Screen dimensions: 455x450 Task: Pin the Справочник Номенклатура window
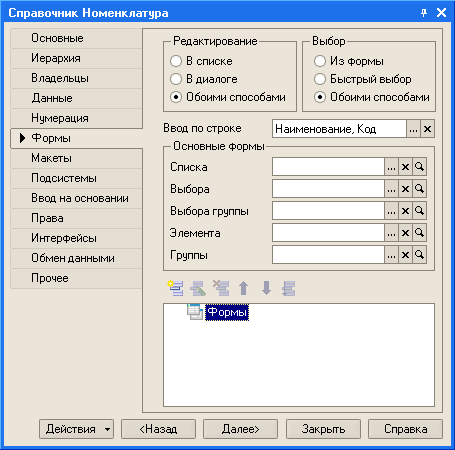tap(424, 13)
